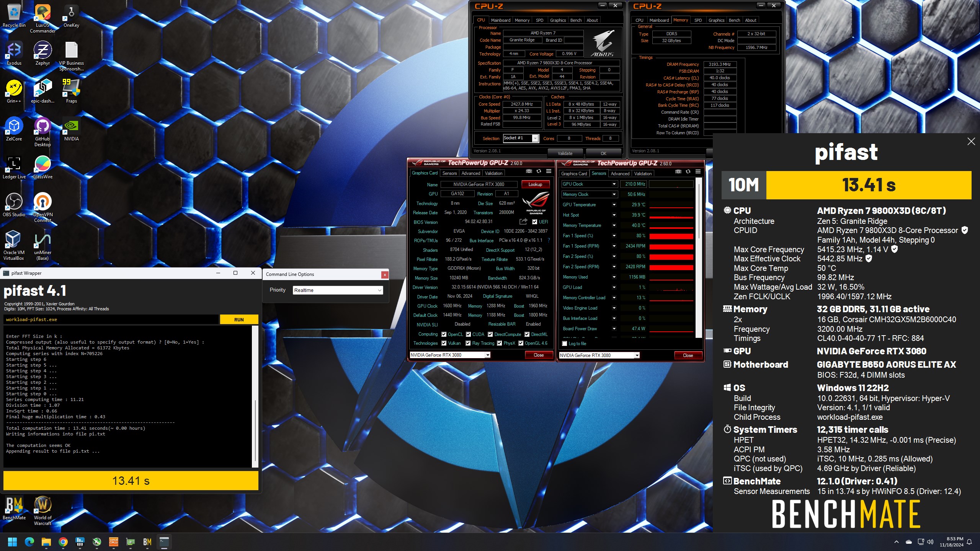Open the OneKey desktop shortcut
The width and height of the screenshot is (980, 551).
71,16
